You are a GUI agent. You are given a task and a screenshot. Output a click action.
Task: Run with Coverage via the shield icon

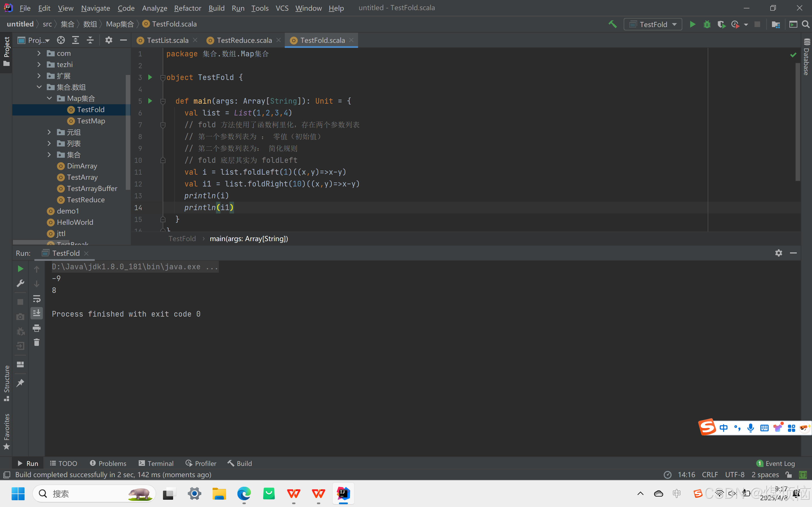pos(721,24)
